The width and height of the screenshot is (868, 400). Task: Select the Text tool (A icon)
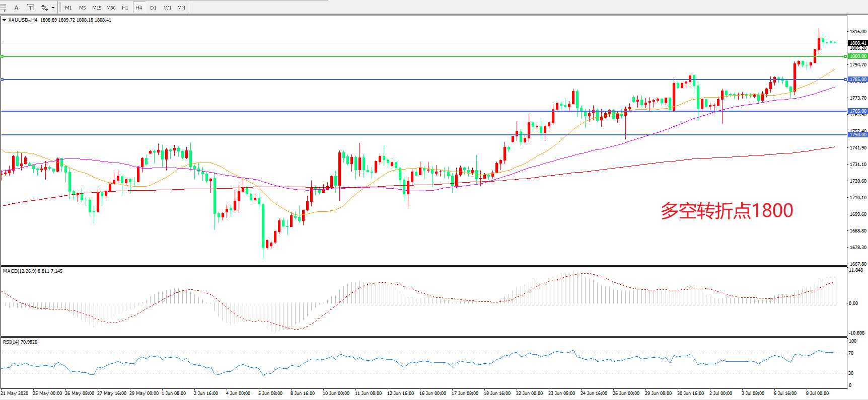[x=16, y=8]
